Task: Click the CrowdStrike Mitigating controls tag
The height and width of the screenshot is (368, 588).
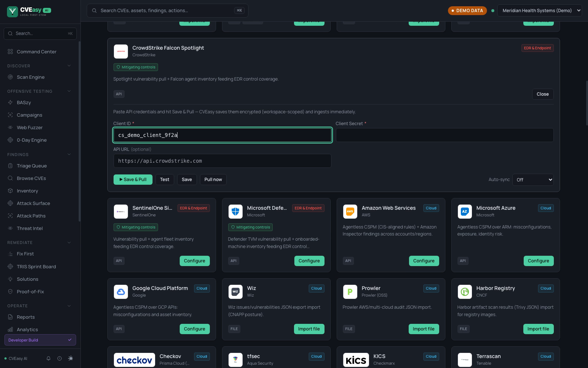Action: (x=136, y=67)
